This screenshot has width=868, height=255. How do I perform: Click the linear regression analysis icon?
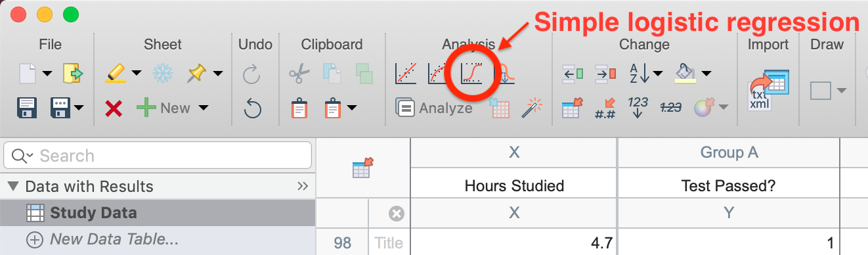point(406,73)
